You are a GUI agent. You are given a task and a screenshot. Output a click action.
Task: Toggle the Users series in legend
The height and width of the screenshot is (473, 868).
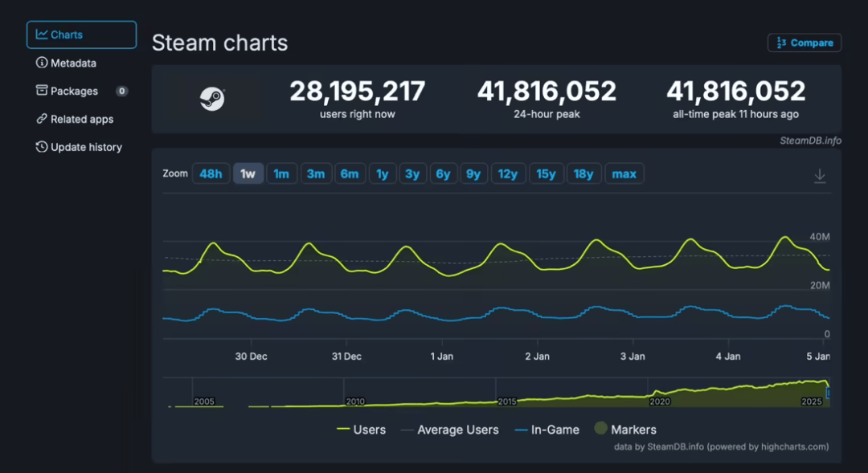point(361,430)
